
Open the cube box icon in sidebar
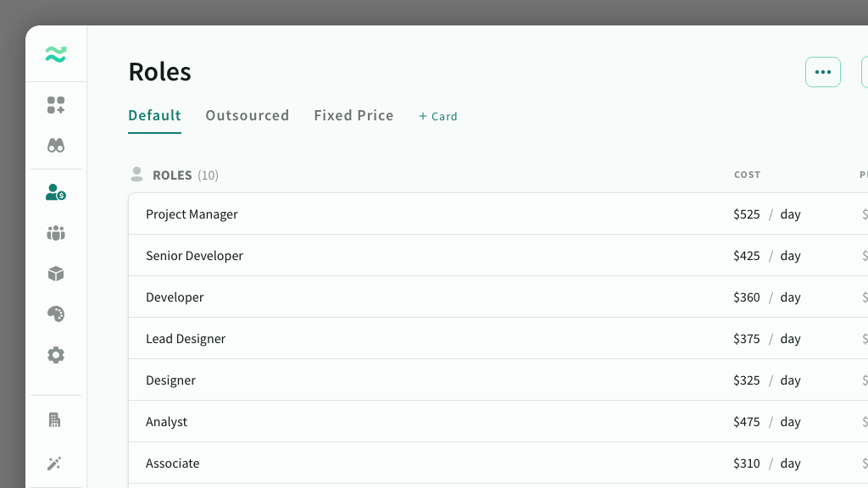56,274
